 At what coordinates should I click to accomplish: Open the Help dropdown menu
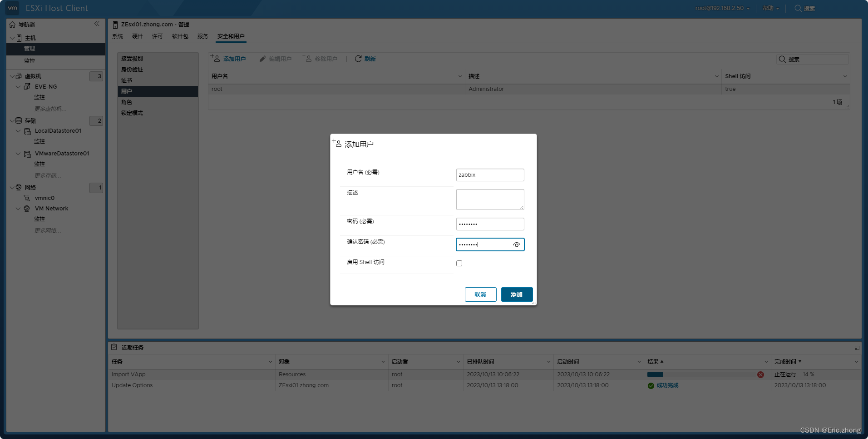coord(770,8)
